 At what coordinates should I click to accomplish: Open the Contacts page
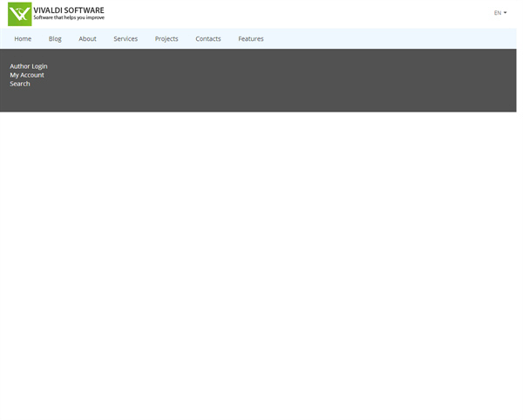[207, 38]
